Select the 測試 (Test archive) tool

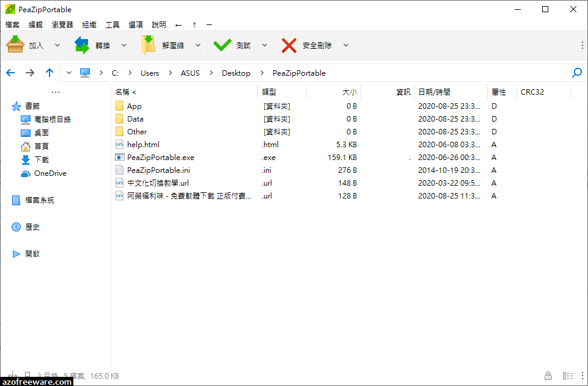(x=235, y=45)
